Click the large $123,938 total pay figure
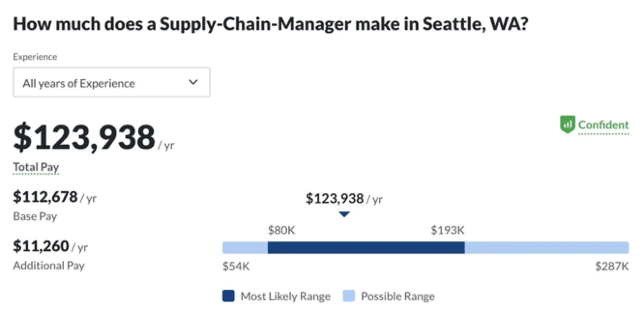The height and width of the screenshot is (309, 644). (x=84, y=137)
